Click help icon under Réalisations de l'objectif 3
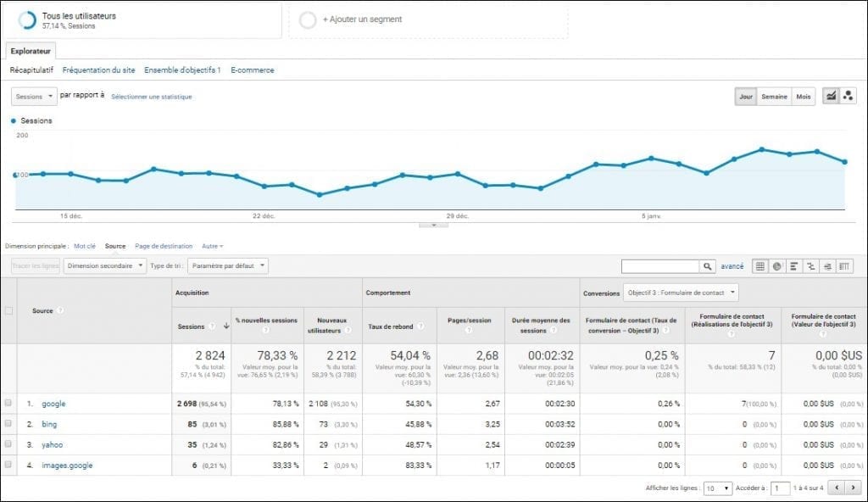The image size is (868, 502). [732, 334]
